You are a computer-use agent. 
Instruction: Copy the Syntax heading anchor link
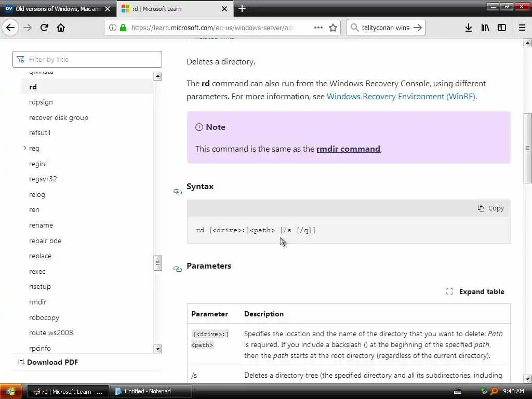pyautogui.click(x=178, y=192)
